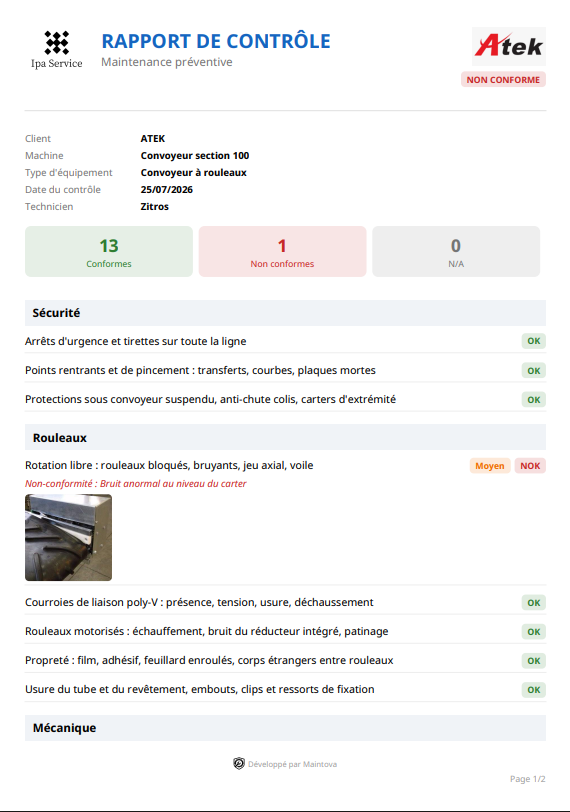Viewport: 570px width, 812px height.
Task: Click the RAPPORT DE CONTRÔLE title
Action: [x=216, y=41]
